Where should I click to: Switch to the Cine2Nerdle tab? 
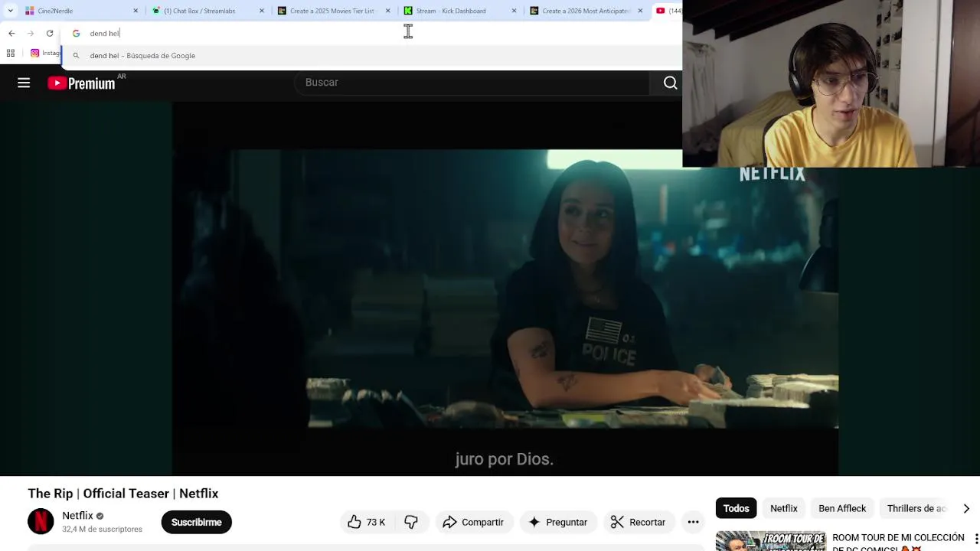coord(77,11)
